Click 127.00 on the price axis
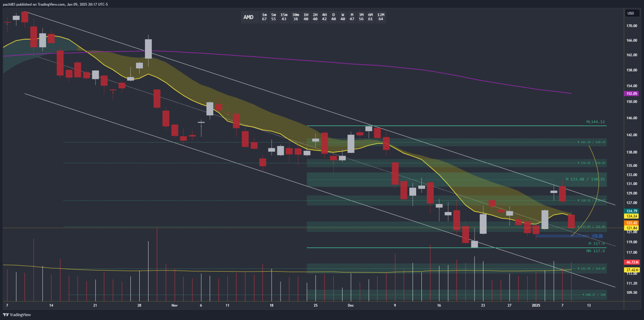The height and width of the screenshot is (320, 644). (x=632, y=203)
